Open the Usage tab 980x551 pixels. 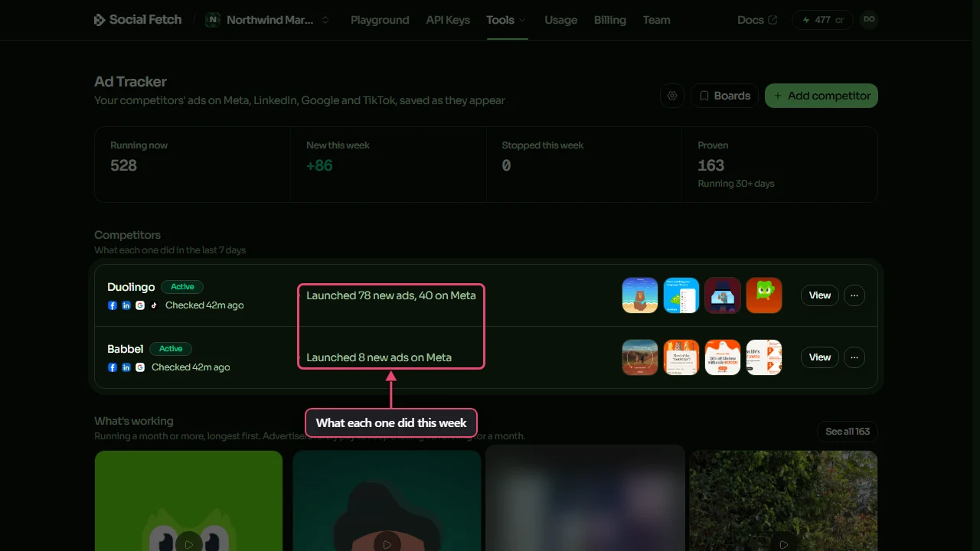point(561,20)
